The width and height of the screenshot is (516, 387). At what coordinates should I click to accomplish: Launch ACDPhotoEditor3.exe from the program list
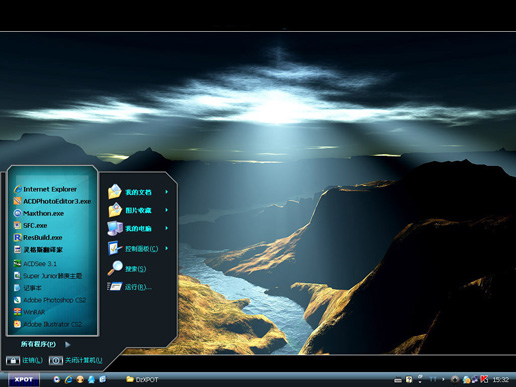tap(52, 201)
